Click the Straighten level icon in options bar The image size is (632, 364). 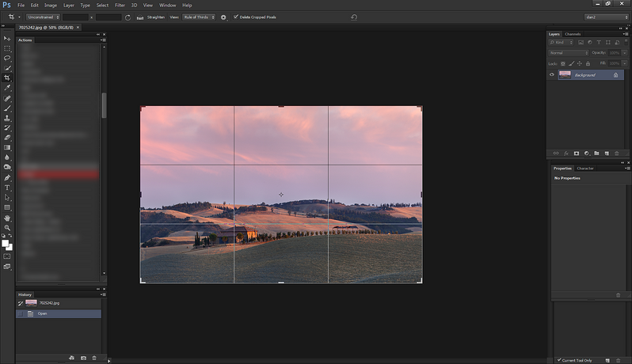pos(140,17)
